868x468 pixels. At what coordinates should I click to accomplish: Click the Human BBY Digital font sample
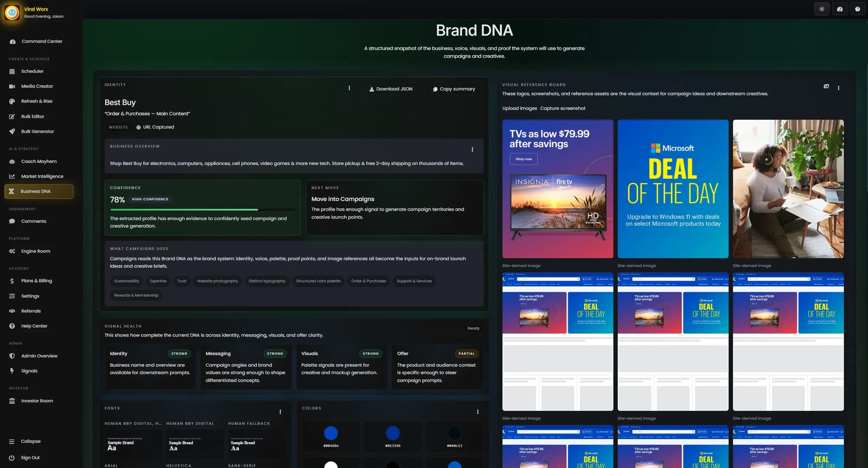(x=195, y=444)
